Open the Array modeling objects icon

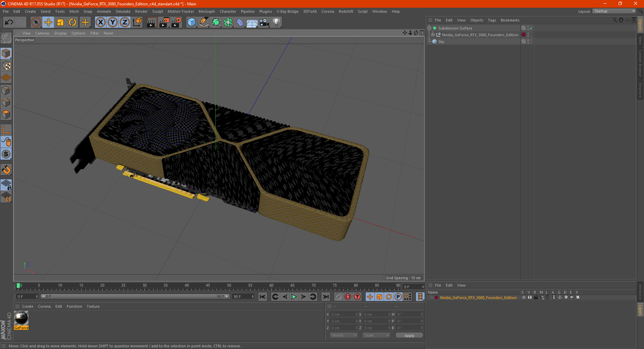(228, 22)
